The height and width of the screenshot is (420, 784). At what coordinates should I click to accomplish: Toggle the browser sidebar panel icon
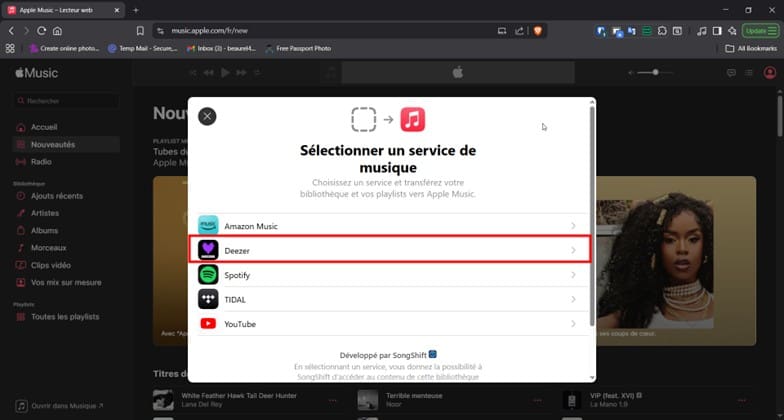[717, 31]
